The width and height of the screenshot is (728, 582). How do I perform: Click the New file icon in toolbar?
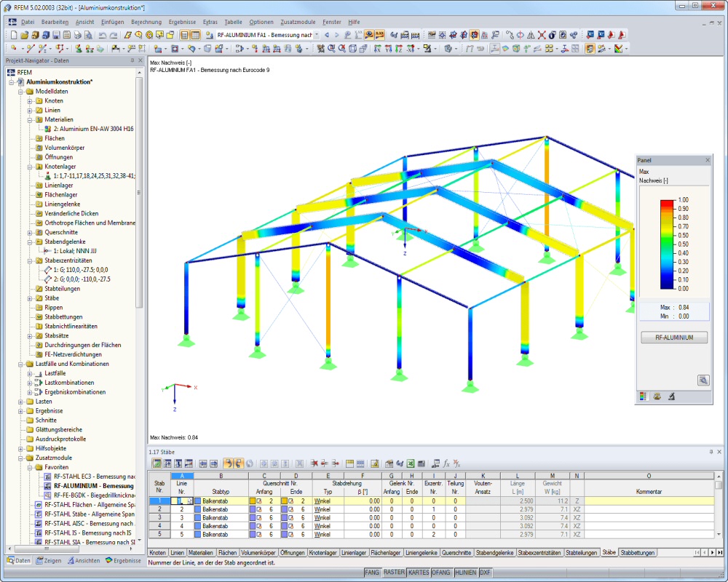[13, 35]
